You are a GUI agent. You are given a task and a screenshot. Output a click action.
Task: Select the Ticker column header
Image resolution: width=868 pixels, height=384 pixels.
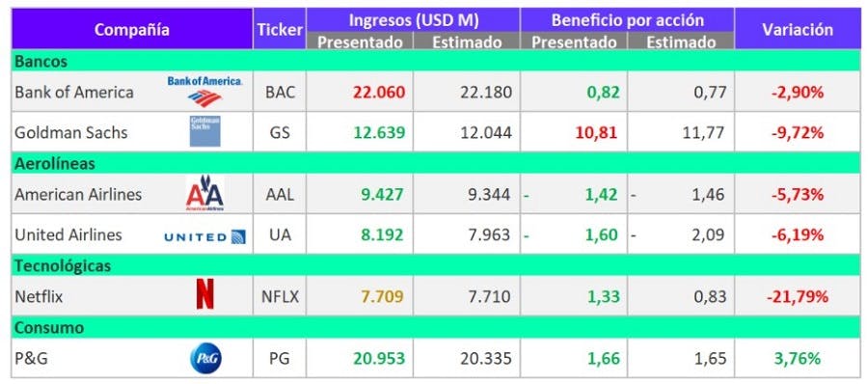click(280, 29)
